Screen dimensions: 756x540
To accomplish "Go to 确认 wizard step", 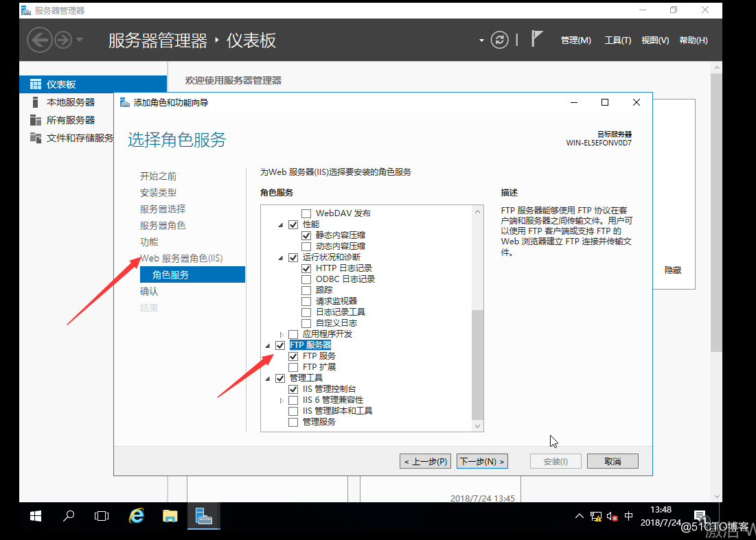I will coord(149,292).
